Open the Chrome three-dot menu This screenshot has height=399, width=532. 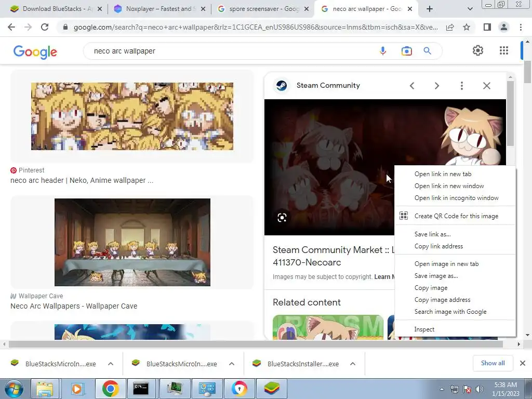521,27
